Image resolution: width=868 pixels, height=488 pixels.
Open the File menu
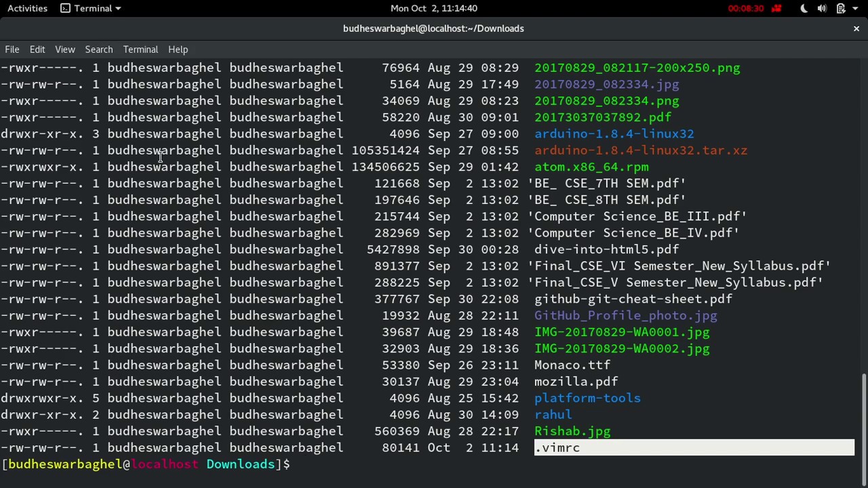pos(12,49)
